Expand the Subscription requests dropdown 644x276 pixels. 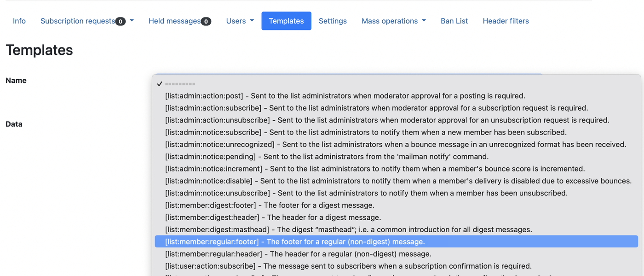[x=87, y=21]
